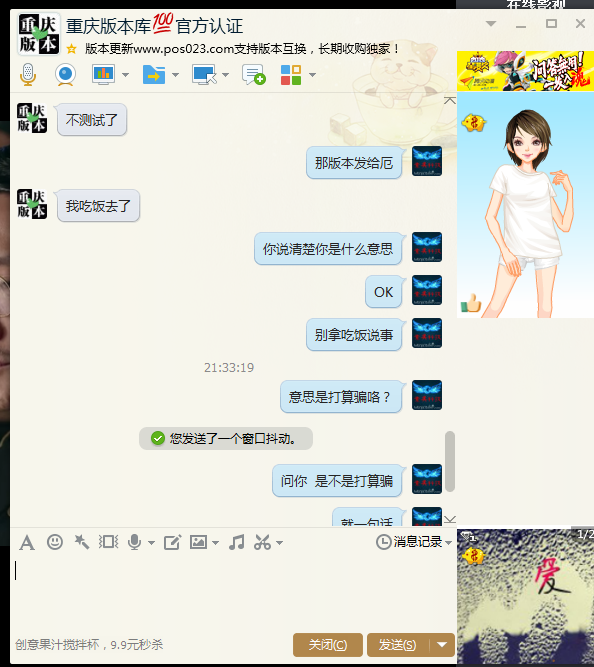Expand the applications grid dropdown arrow
This screenshot has width=594, height=667.
312,75
